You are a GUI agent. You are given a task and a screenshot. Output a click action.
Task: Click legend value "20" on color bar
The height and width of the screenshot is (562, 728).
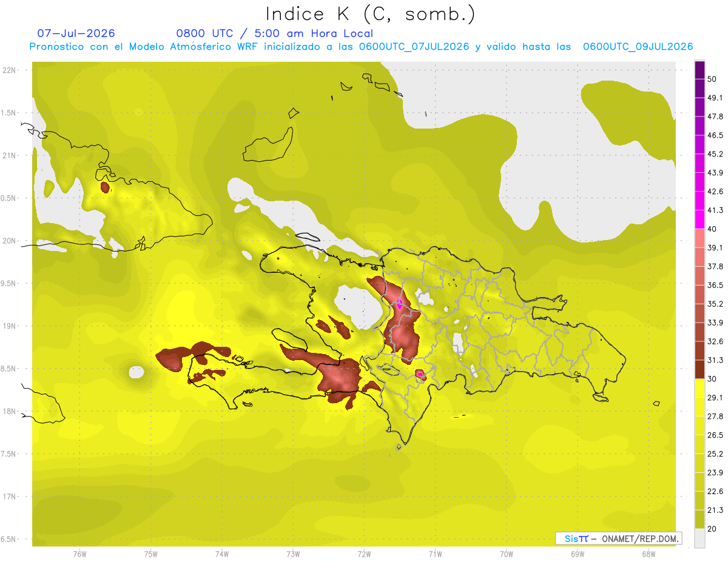point(713,529)
